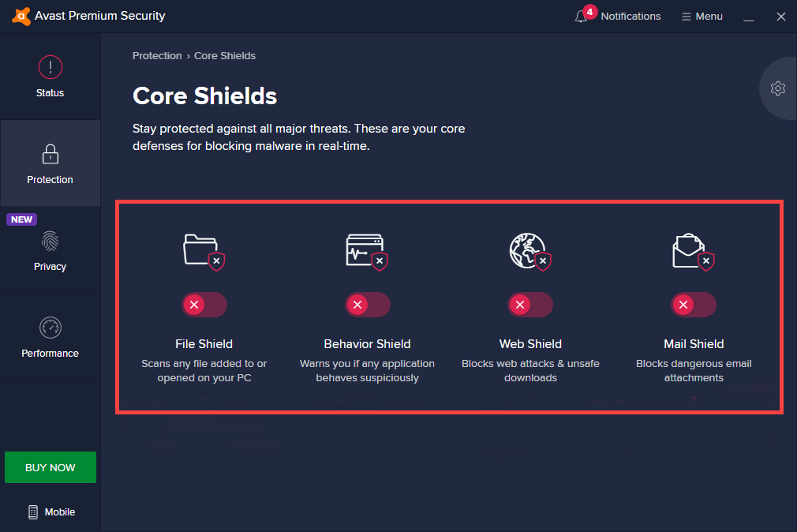The height and width of the screenshot is (532, 797).
Task: Click the NEW badge above Privacy
Action: point(22,219)
